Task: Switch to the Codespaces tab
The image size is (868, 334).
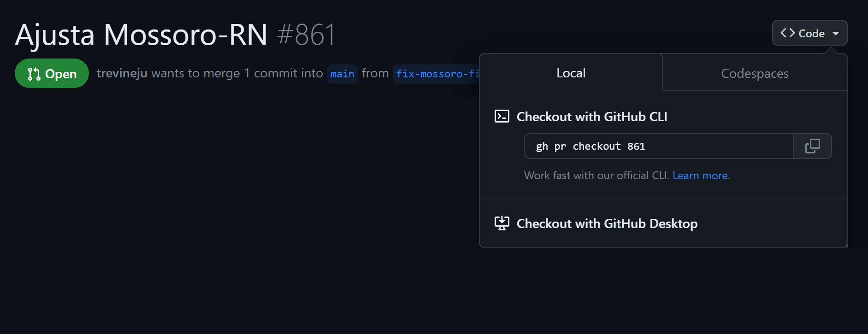Action: pos(755,73)
